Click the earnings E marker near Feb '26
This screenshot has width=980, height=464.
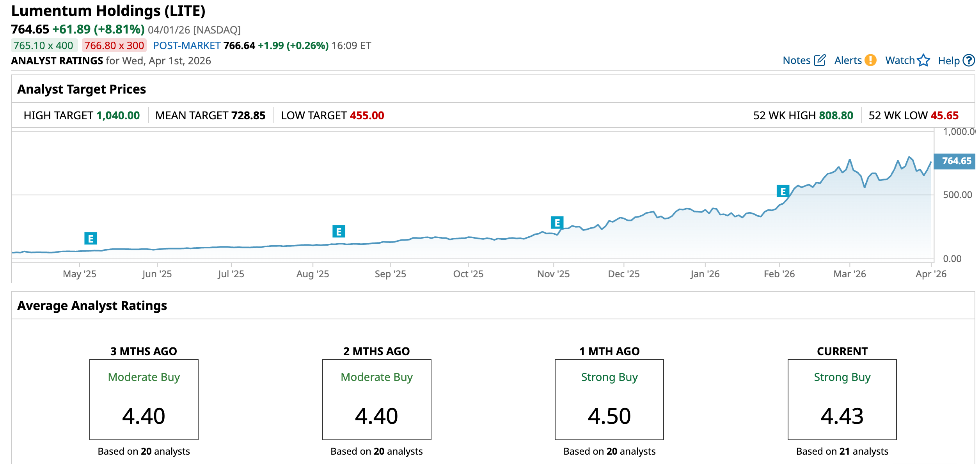coord(783,191)
